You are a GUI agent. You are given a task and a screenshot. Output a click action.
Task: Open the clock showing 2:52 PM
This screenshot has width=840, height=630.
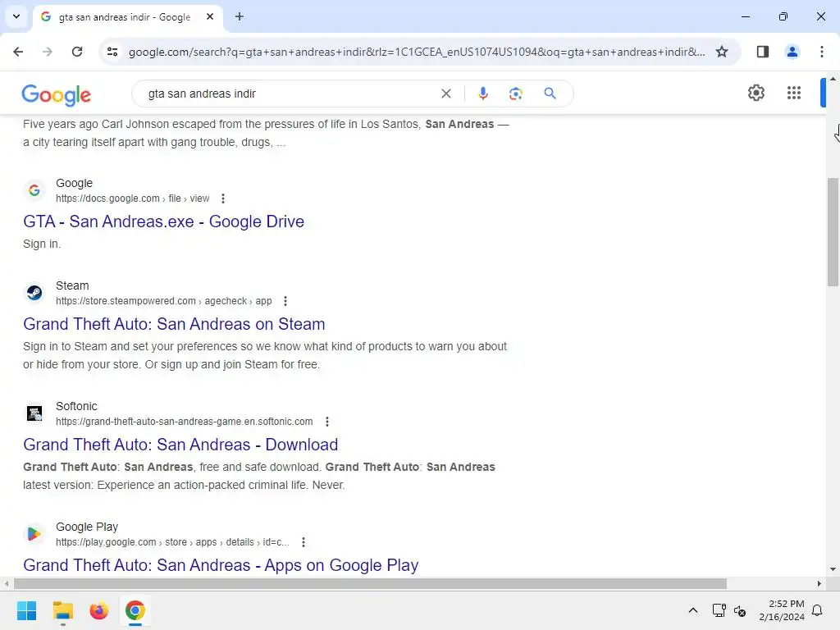(x=782, y=610)
